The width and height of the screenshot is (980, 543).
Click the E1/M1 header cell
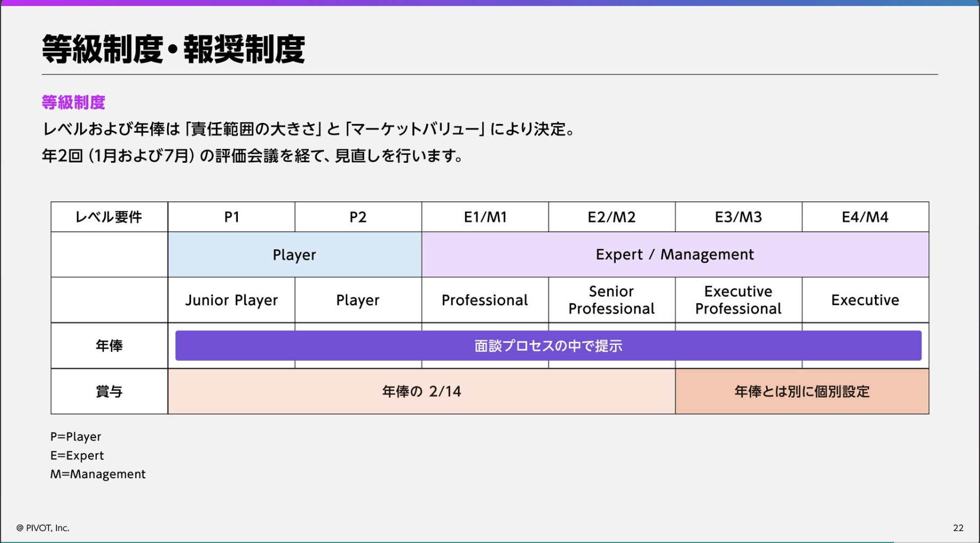(x=485, y=217)
